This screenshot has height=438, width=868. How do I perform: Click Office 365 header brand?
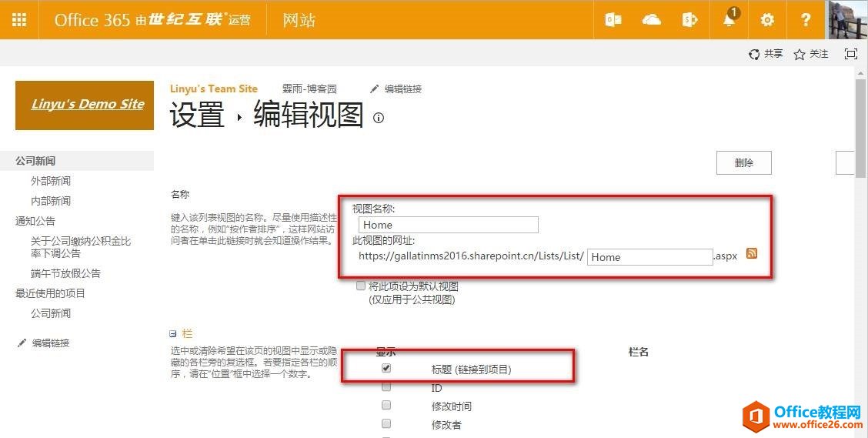[152, 20]
